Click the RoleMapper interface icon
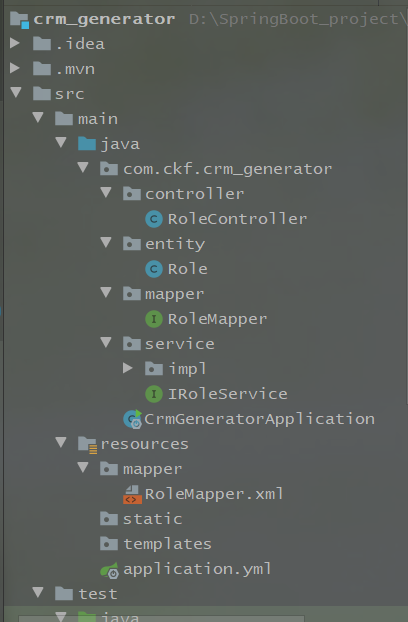 pos(154,319)
